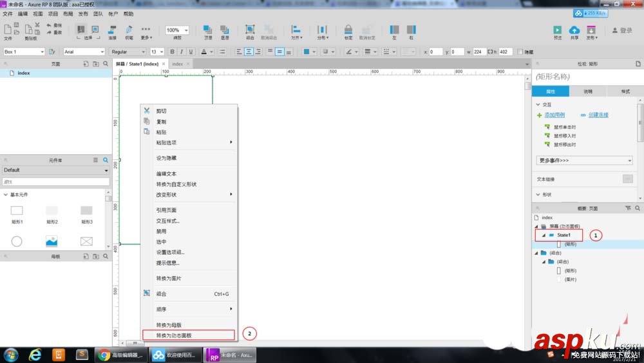644x363 pixels.
Task: Filter the Outline panel
Action: (x=628, y=208)
